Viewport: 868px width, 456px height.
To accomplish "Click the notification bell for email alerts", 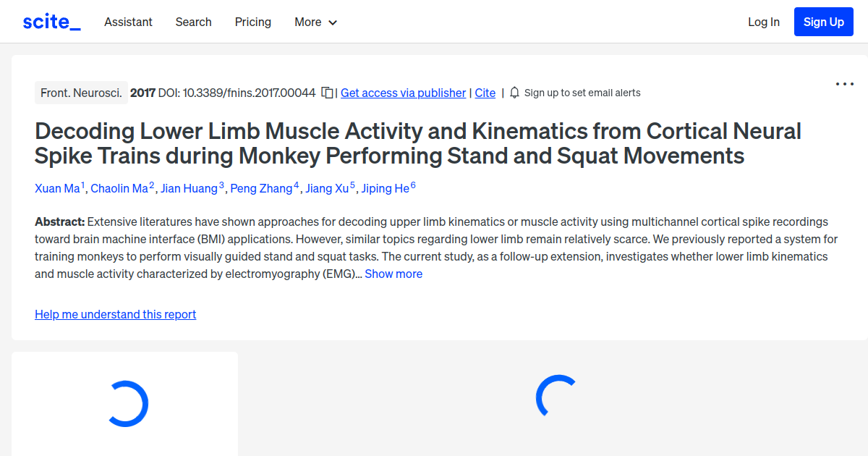I will [514, 93].
